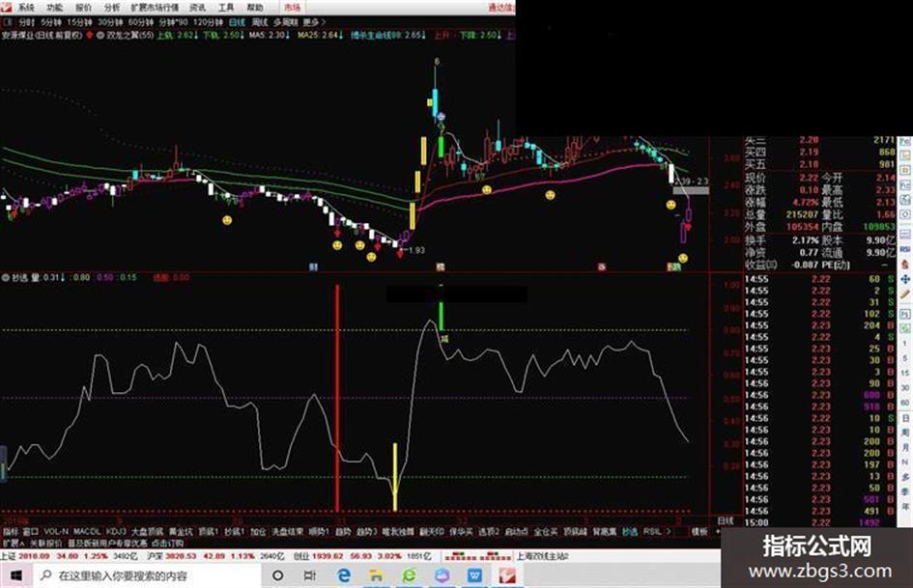Click the 周 sidebar period shortcut
Image resolution: width=913 pixels, height=588 pixels.
(x=905, y=432)
